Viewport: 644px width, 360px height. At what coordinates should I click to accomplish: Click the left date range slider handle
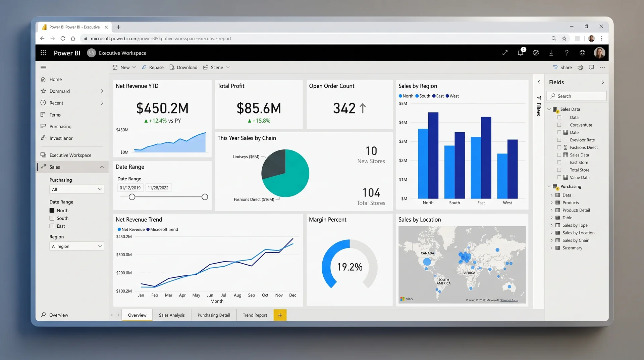coord(132,197)
